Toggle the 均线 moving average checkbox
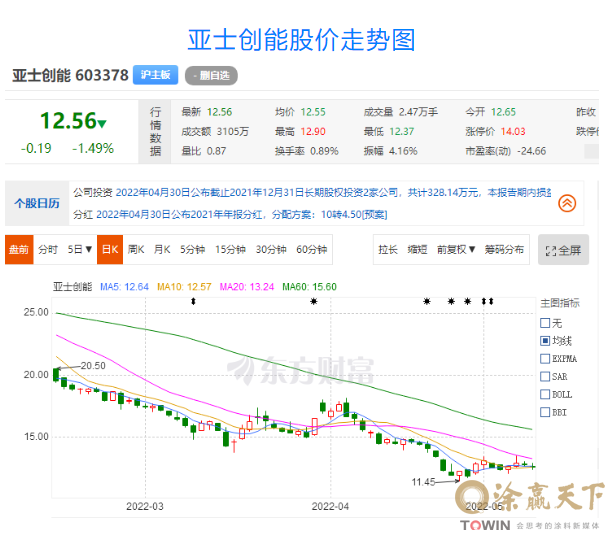The image size is (610, 535). (545, 341)
